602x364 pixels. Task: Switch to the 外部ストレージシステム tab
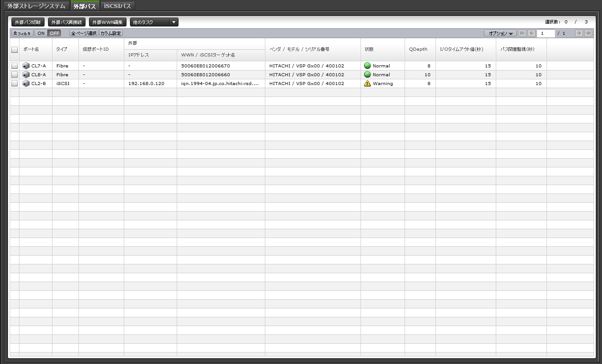(x=36, y=6)
